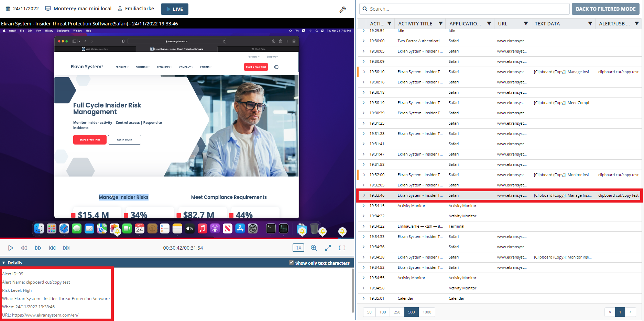This screenshot has width=644, height=321.
Task: Open the wrench settings tool icon
Action: pyautogui.click(x=342, y=10)
